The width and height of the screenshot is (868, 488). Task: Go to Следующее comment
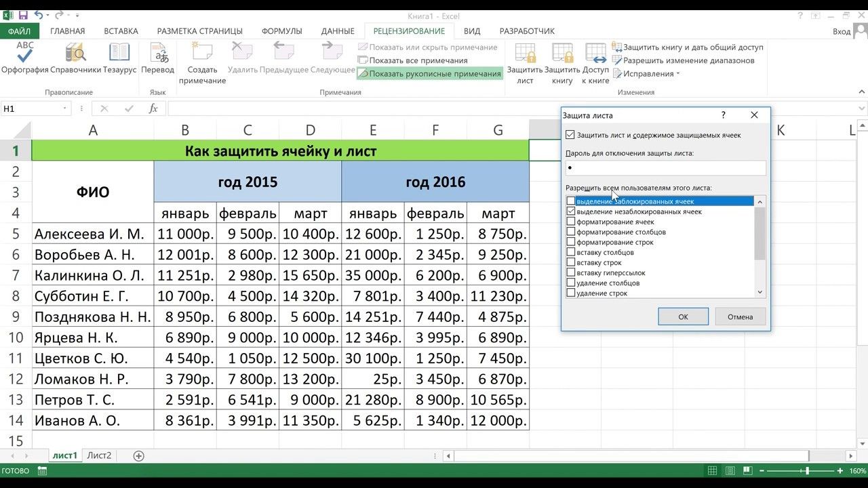click(x=332, y=58)
